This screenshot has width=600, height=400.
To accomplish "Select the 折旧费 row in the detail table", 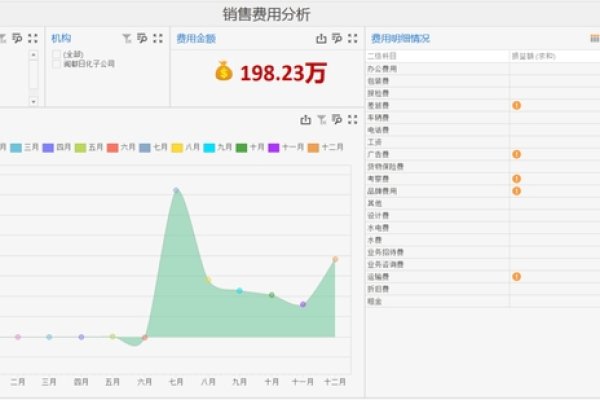I will 483,289.
